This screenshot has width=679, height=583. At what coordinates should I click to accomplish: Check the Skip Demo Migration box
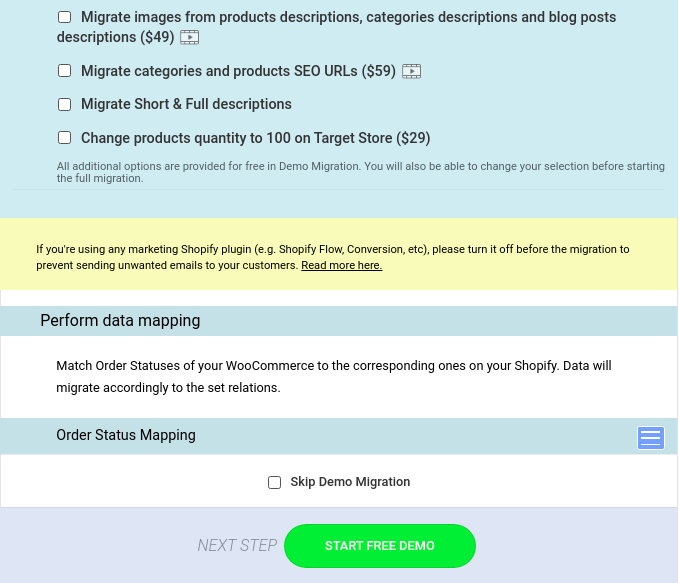tap(275, 482)
